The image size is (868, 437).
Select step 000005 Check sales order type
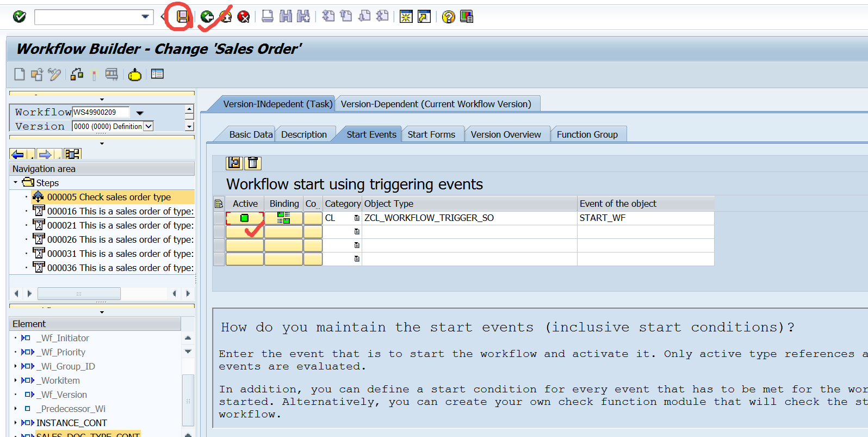109,197
